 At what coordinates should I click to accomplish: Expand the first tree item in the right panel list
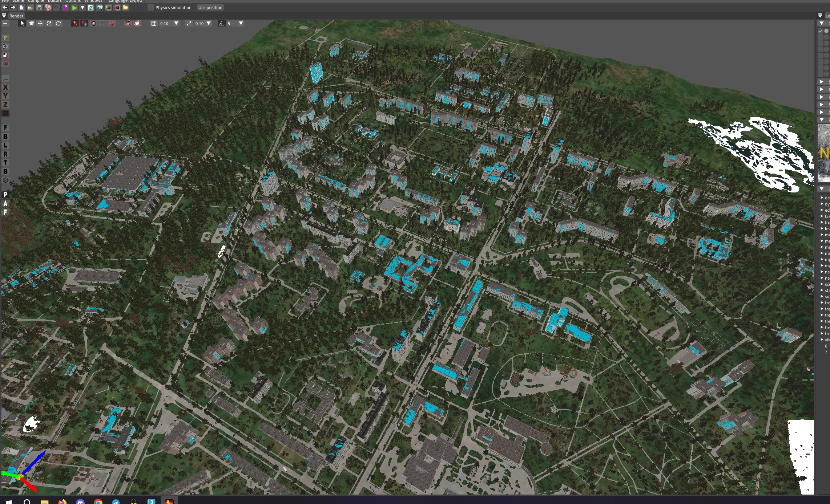[822, 198]
